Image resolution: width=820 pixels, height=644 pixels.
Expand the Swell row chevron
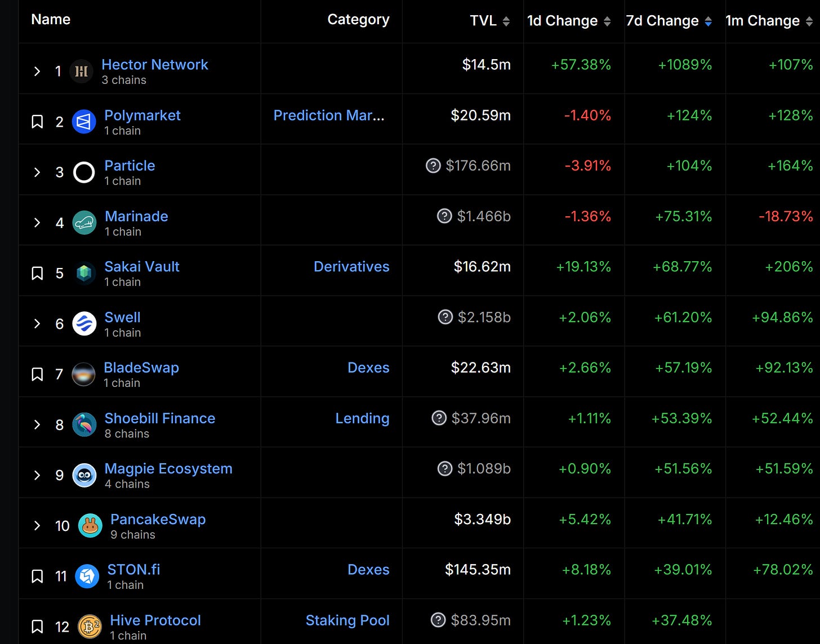point(37,324)
